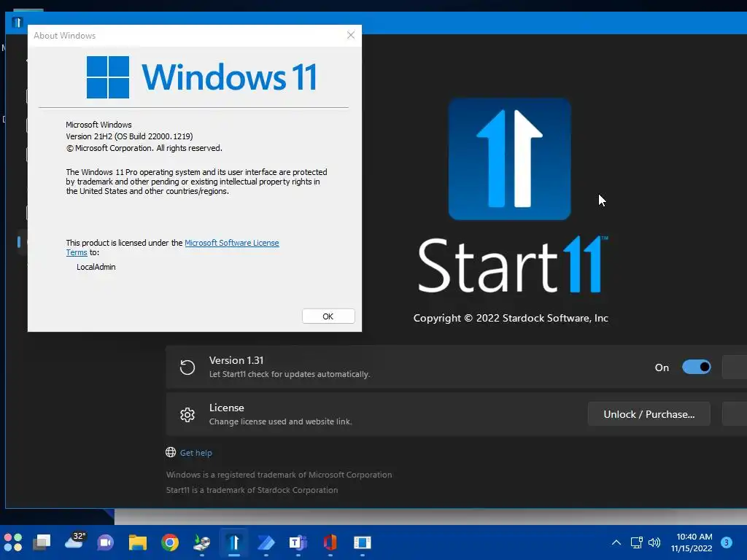This screenshot has height=560, width=747.
Task: Open Microsoft Teams from taskbar
Action: click(298, 542)
